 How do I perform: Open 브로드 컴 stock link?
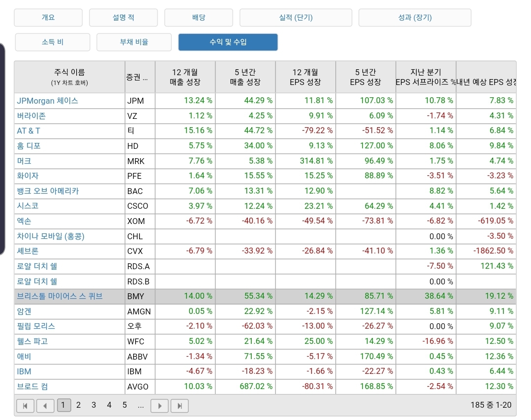pyautogui.click(x=32, y=387)
